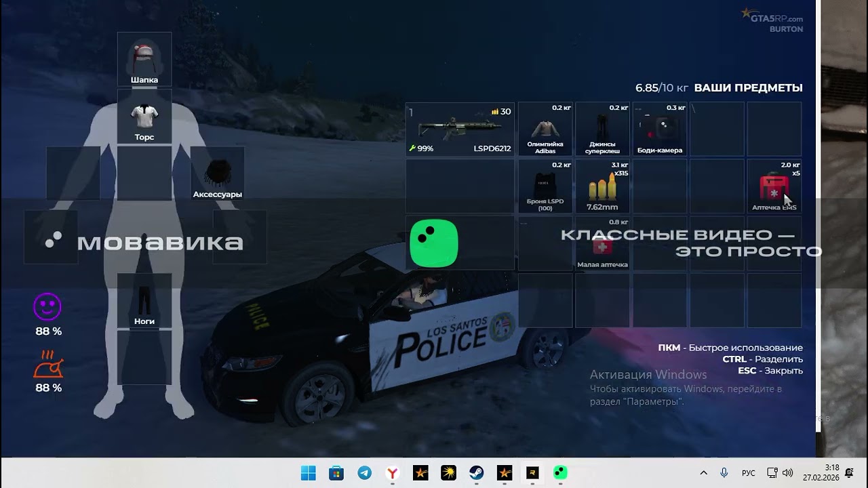Screen dimensions: 868x488
Task: Open the yellow starburst app in taskbar
Action: [x=448, y=473]
